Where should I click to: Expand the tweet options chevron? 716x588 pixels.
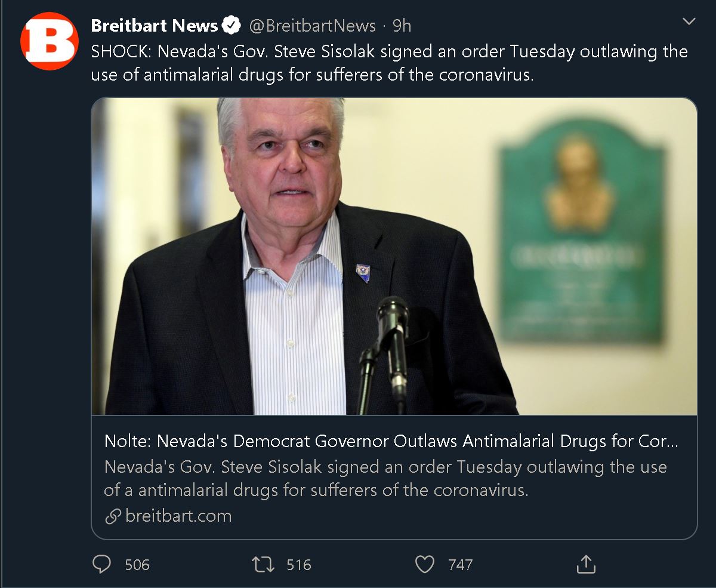689,22
